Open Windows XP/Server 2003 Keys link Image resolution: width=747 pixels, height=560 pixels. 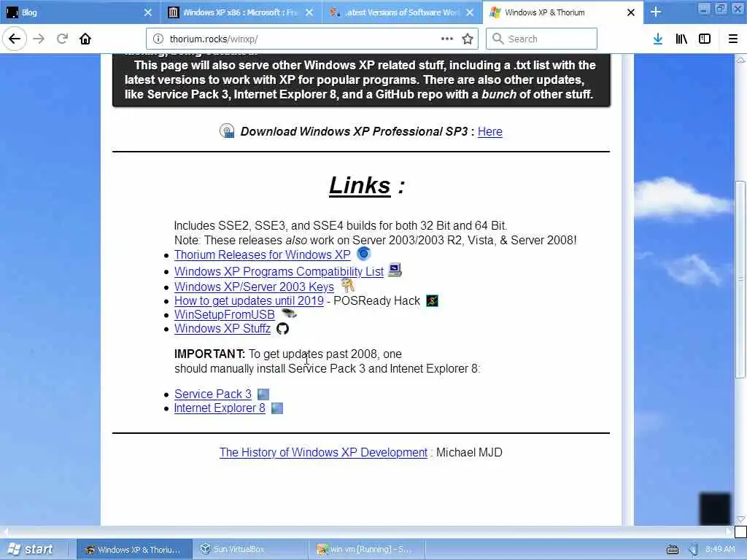(254, 287)
